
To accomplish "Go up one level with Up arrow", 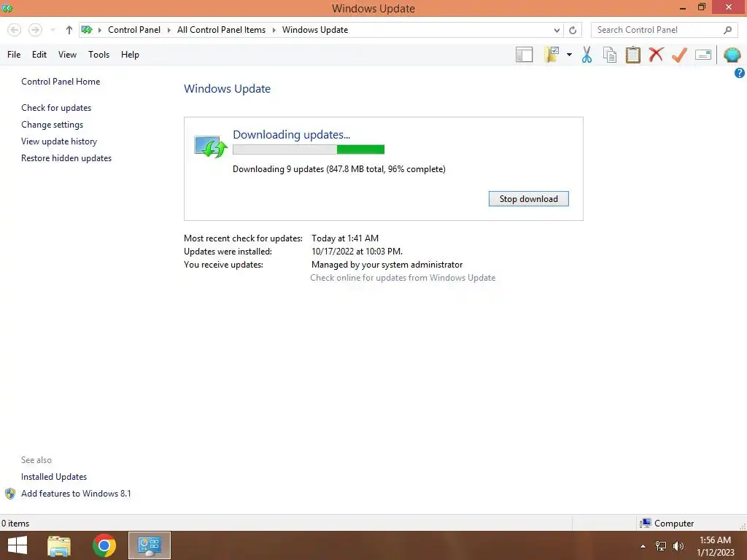I will click(x=69, y=30).
